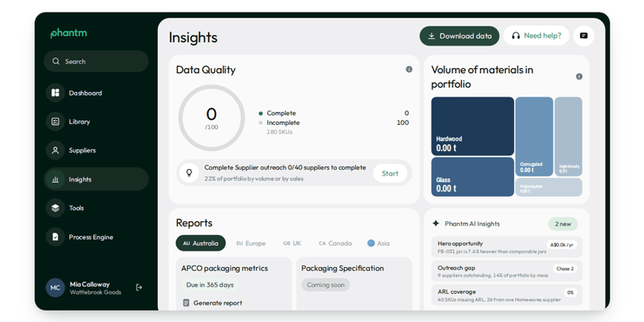The width and height of the screenshot is (644, 322).
Task: Click the APCO packaging metrics heading
Action: click(224, 268)
